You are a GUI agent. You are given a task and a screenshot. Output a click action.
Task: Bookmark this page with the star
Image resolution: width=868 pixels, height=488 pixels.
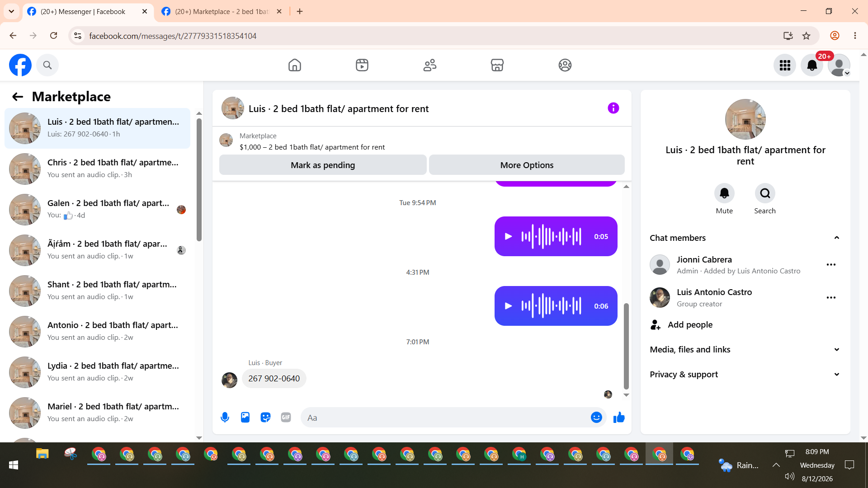click(806, 36)
